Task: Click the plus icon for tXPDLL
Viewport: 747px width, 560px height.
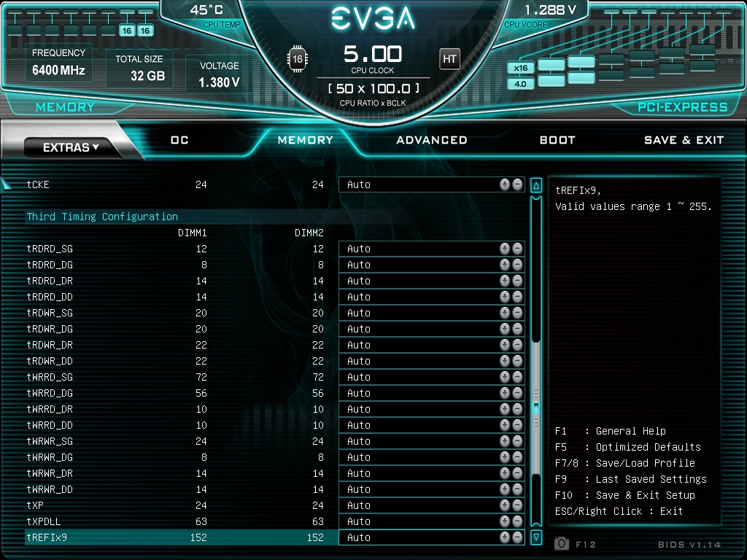Action: (x=505, y=521)
